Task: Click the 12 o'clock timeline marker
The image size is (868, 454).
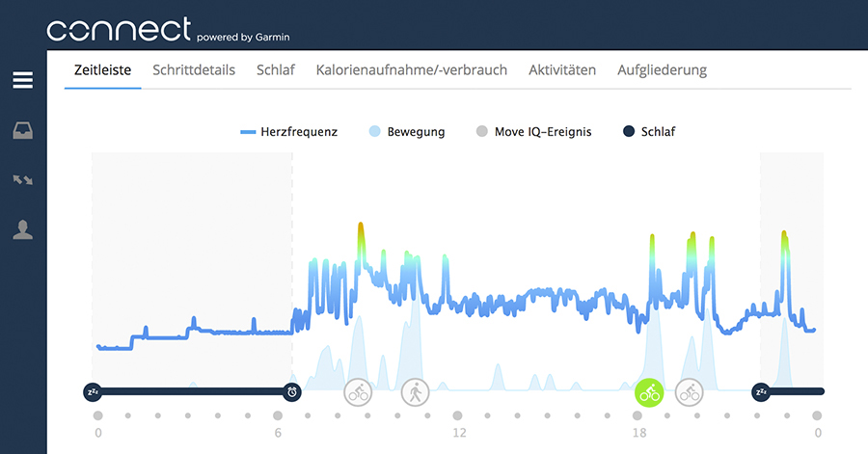Action: tap(458, 415)
